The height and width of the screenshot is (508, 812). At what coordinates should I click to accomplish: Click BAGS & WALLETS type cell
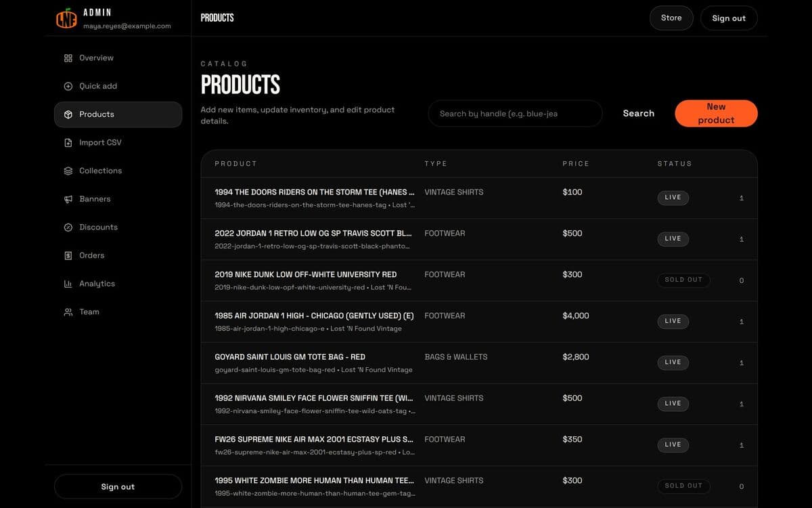pyautogui.click(x=456, y=357)
